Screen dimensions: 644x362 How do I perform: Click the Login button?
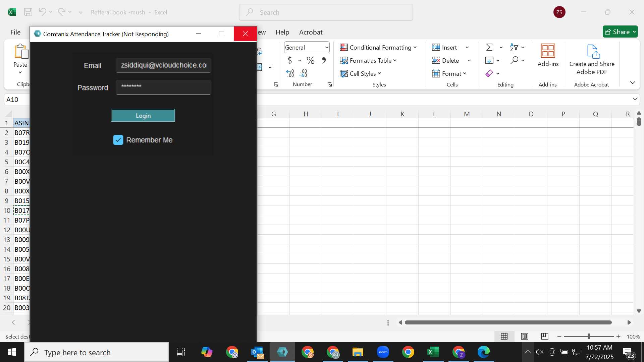pyautogui.click(x=143, y=116)
